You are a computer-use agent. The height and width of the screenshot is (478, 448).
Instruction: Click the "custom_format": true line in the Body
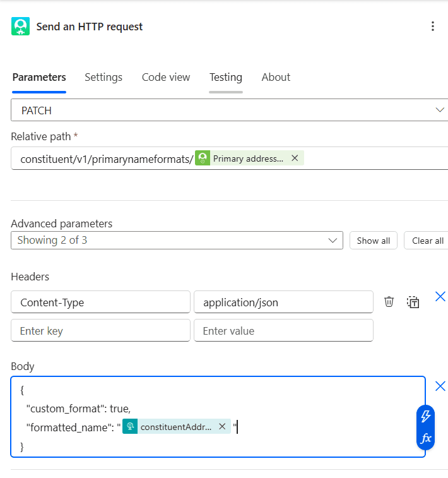(x=78, y=409)
